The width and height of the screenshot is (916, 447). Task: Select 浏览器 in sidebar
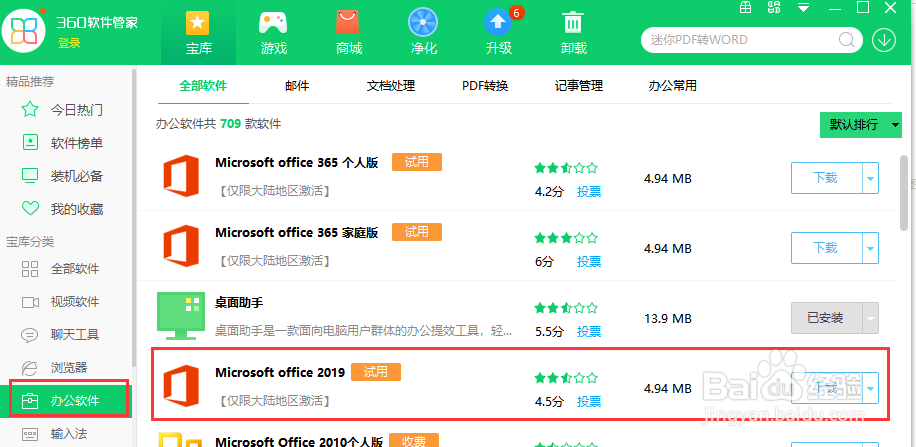(x=66, y=368)
